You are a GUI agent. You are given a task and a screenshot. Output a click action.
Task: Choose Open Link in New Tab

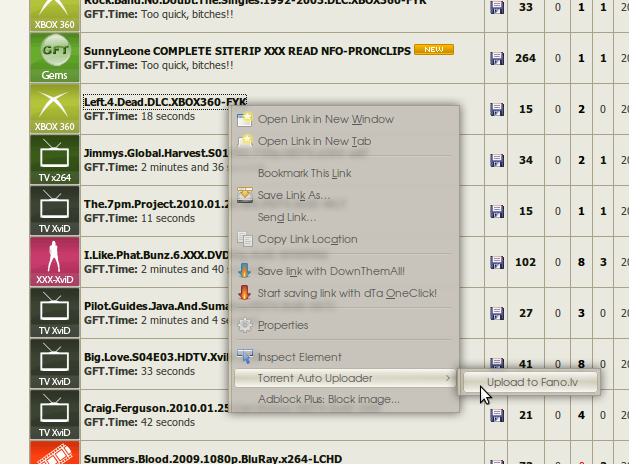pyautogui.click(x=345, y=141)
